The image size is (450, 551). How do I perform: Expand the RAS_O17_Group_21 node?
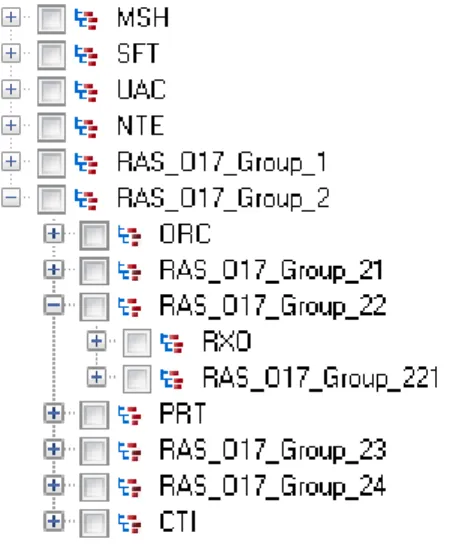[x=54, y=270]
